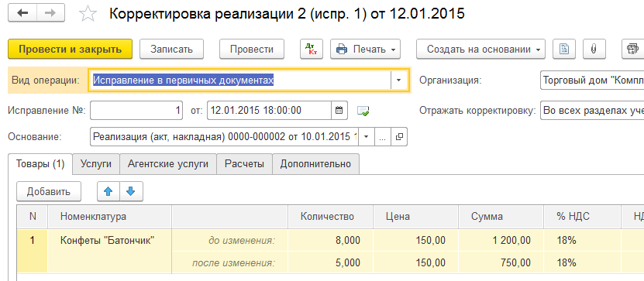
Task: Click the % НДС column header
Action: pos(582,217)
